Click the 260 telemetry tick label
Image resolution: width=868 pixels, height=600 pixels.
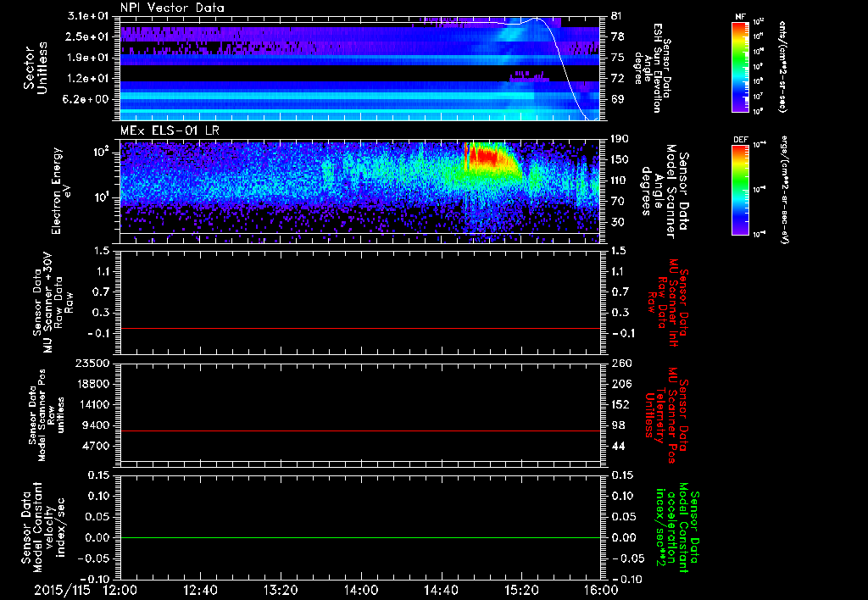point(620,363)
